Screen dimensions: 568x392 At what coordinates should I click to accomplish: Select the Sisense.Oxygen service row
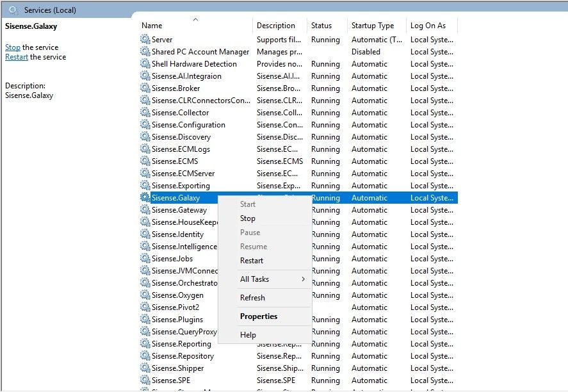point(177,295)
